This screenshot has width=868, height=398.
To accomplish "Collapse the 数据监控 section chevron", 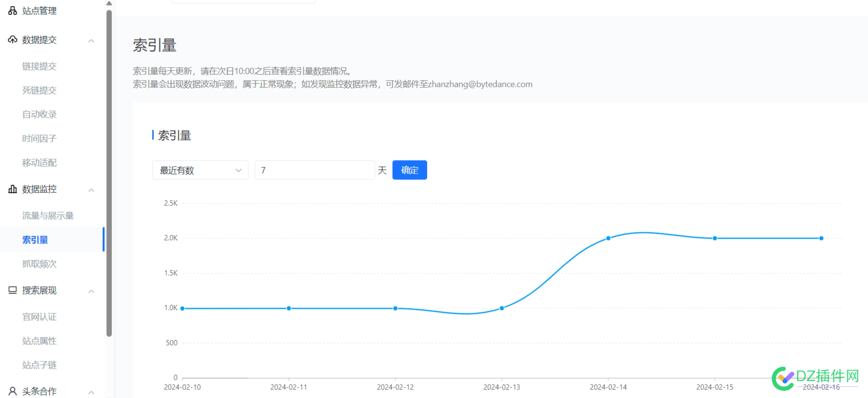I will [91, 190].
